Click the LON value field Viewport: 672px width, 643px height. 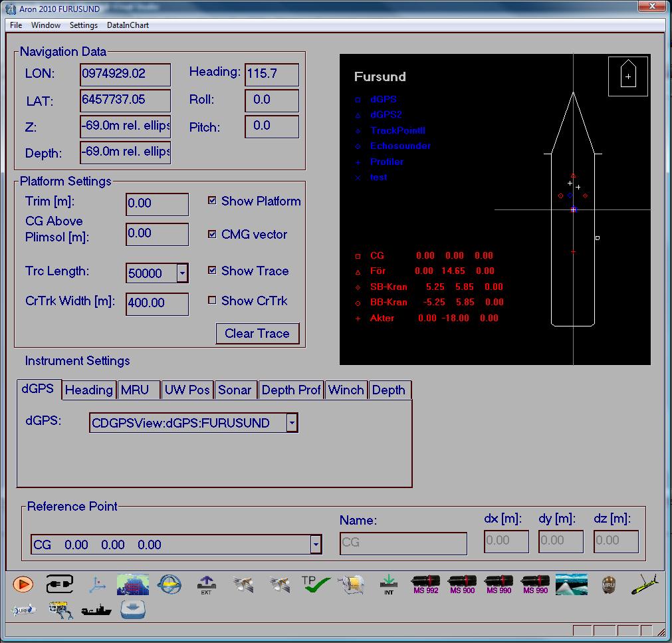[125, 74]
